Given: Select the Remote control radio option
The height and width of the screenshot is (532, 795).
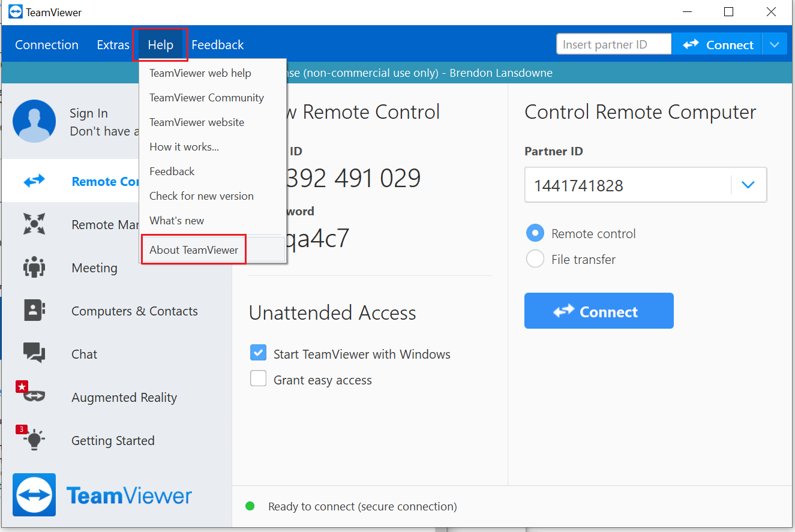Looking at the screenshot, I should pos(535,233).
